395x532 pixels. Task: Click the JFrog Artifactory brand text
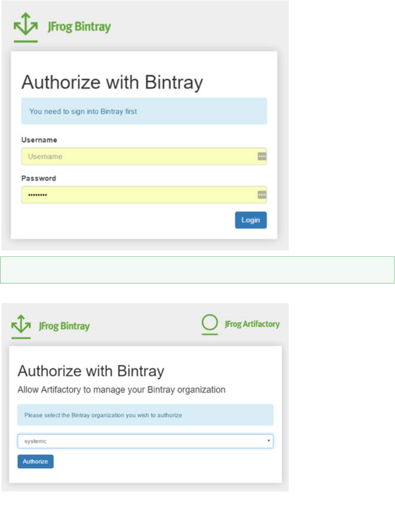[252, 324]
